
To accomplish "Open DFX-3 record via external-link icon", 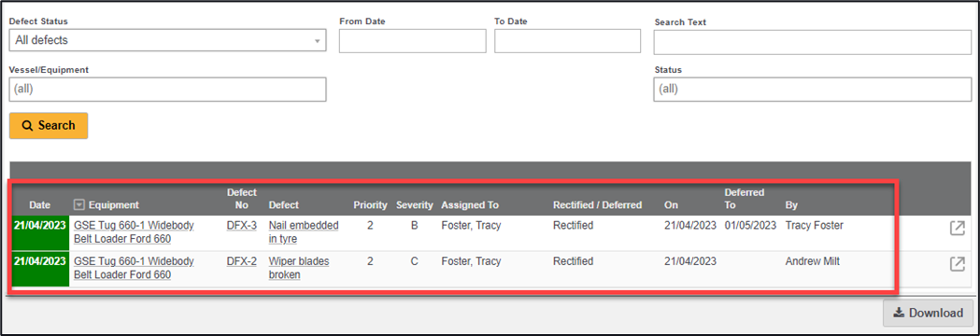I will click(957, 229).
